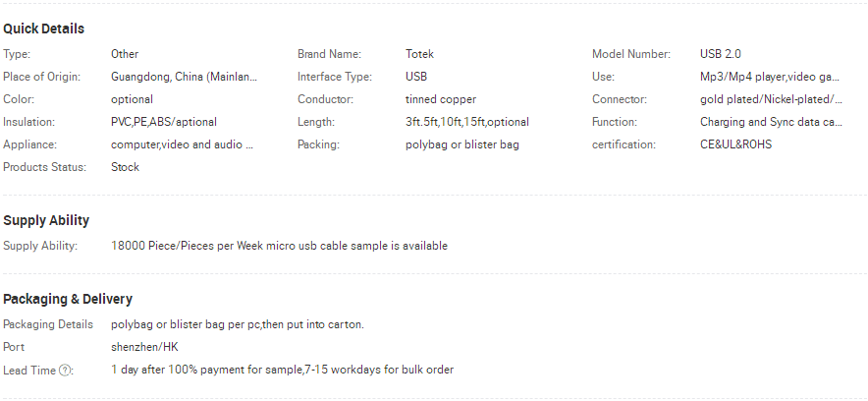Click truncated Appliance value computer,video and audio
Screen dimensions: 868x401
[182, 144]
